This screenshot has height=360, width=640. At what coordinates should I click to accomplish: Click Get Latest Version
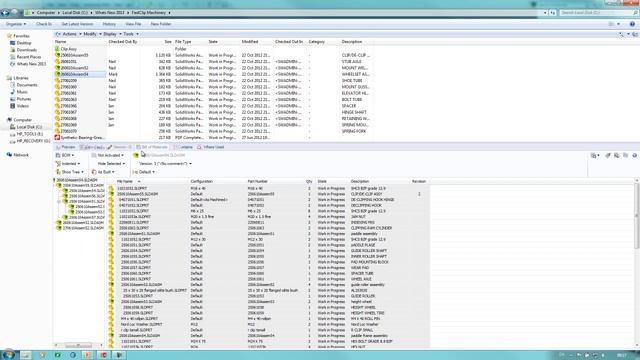point(77,24)
